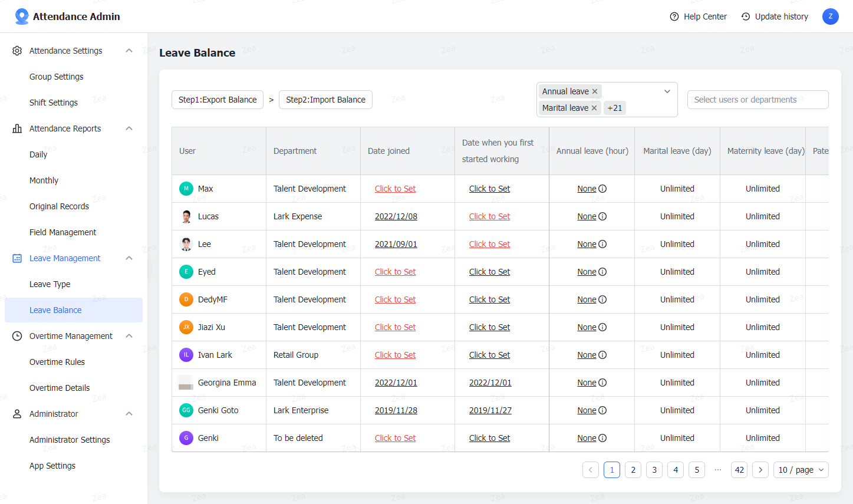Open the Overtime Management clock icon

pyautogui.click(x=18, y=336)
